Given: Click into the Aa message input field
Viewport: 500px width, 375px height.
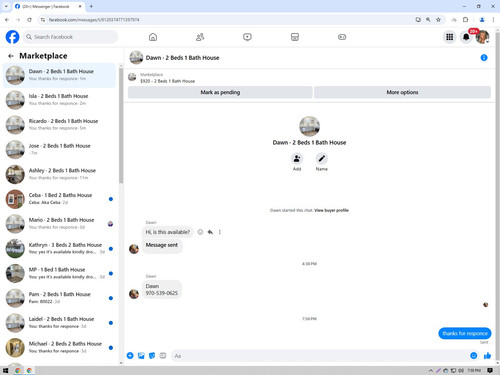Looking at the screenshot, I should 320,356.
